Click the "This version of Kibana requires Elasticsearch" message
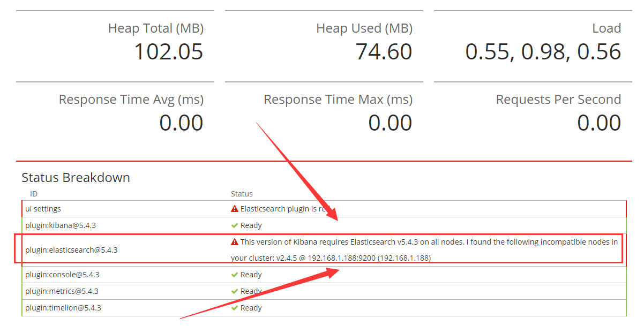 coord(424,250)
